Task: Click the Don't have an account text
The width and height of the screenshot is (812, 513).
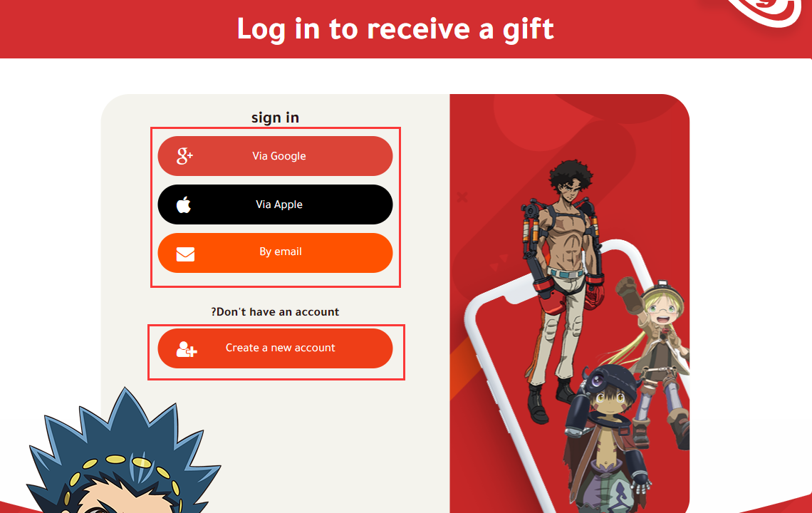Action: [x=275, y=312]
